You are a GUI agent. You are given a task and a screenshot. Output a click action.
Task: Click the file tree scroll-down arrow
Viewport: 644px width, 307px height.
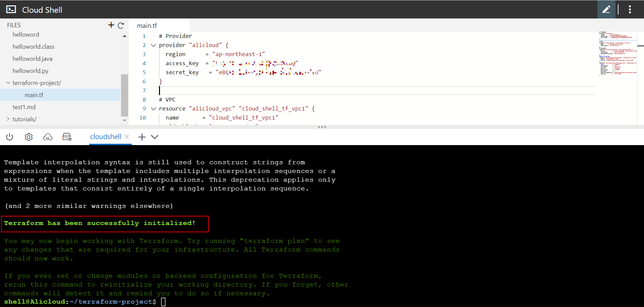point(124,120)
